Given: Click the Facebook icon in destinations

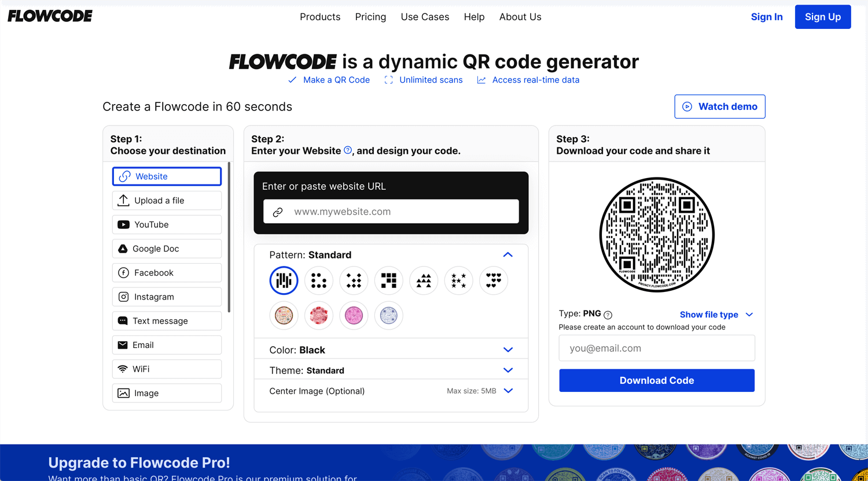Looking at the screenshot, I should [123, 273].
